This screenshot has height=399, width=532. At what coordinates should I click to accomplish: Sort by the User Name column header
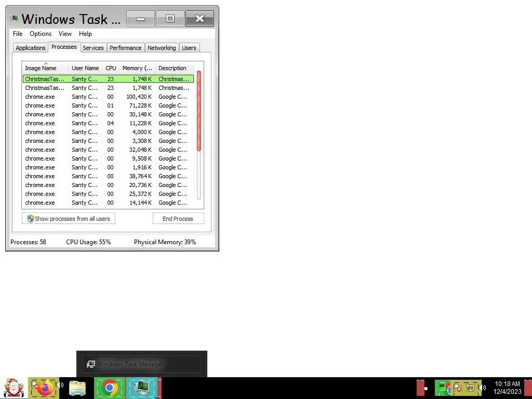point(85,68)
